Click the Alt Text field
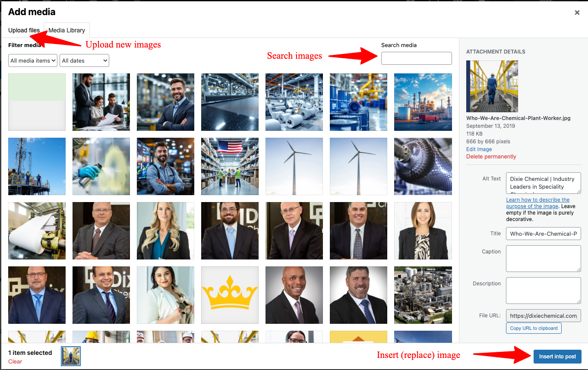The height and width of the screenshot is (370, 588). [544, 183]
